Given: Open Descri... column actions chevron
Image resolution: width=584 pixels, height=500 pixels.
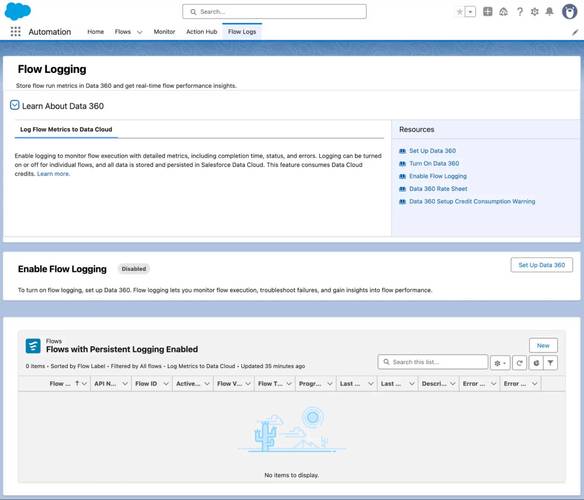Looking at the screenshot, I should tap(453, 383).
